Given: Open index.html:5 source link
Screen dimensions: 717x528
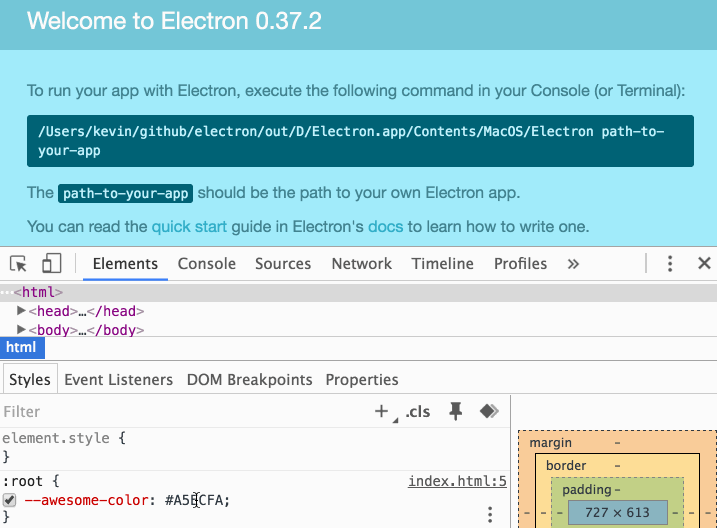Looking at the screenshot, I should tap(457, 481).
